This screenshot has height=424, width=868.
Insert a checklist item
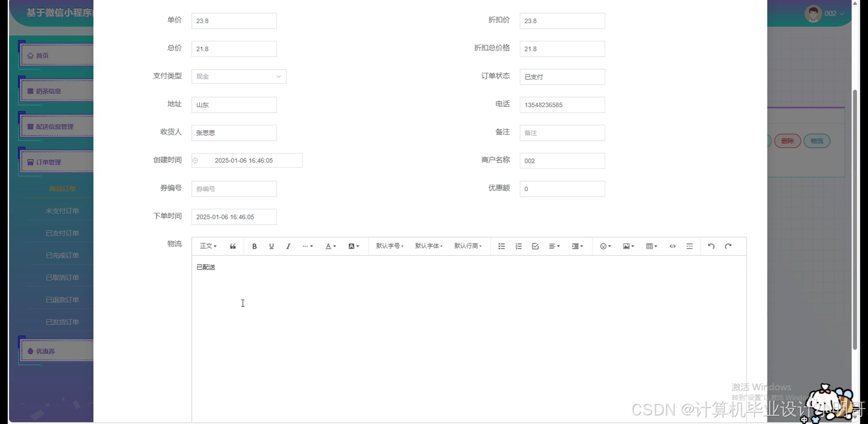click(x=535, y=246)
